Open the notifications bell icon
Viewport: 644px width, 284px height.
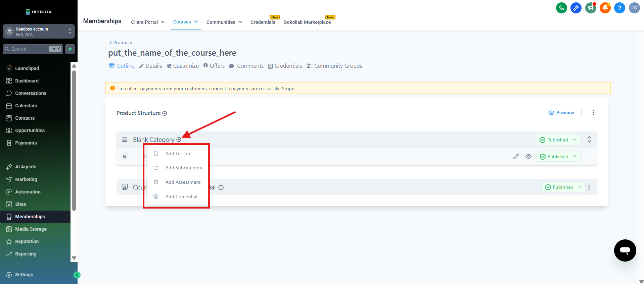pyautogui.click(x=605, y=8)
